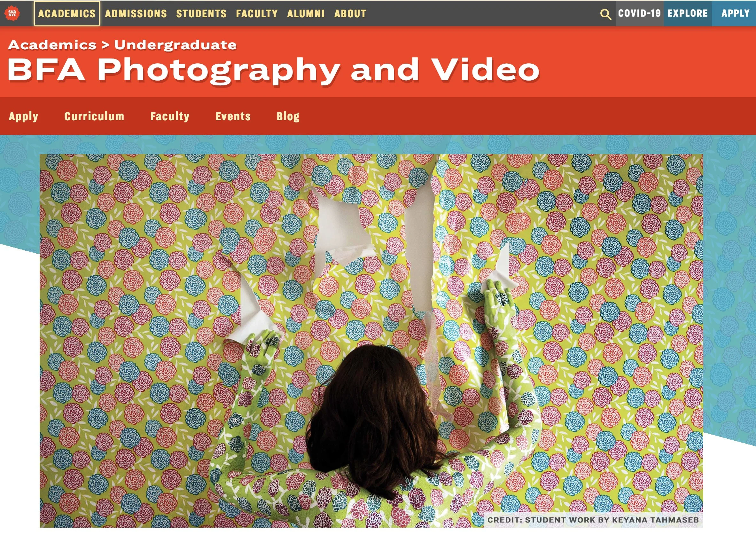
Task: Select Students in the top navigation
Action: click(x=201, y=13)
